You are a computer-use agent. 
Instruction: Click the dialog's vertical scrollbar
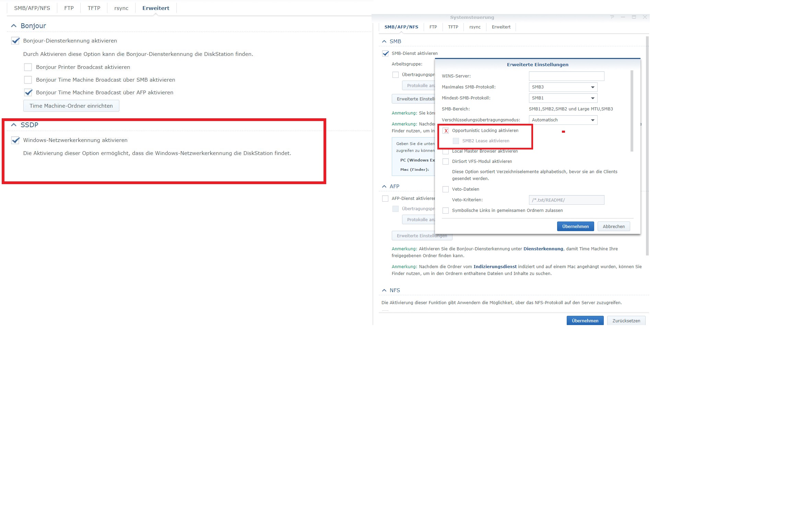coord(632,111)
